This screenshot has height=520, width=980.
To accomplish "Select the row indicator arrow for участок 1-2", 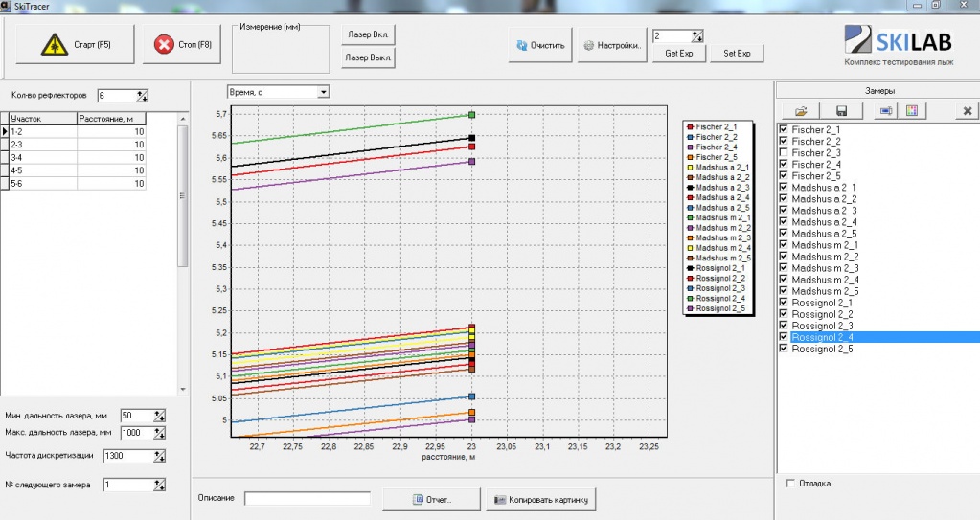I will 5,131.
